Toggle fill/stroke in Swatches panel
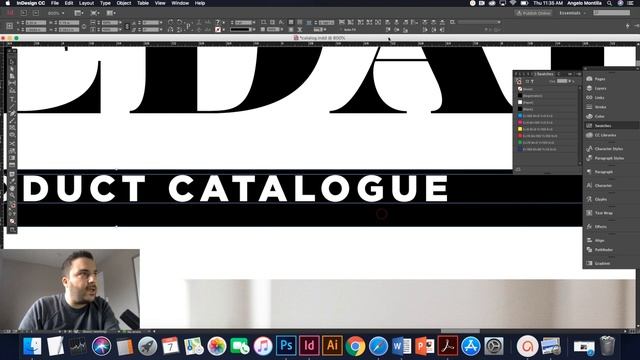The image size is (640, 360). coord(519,82)
